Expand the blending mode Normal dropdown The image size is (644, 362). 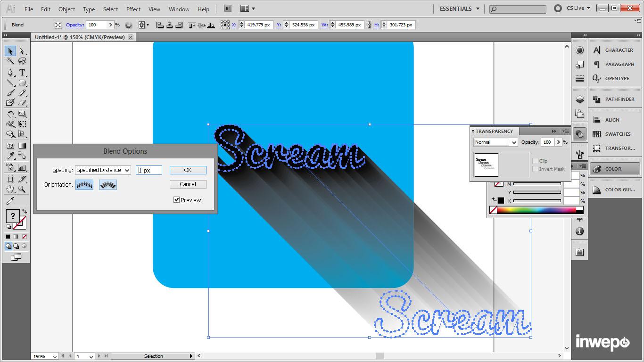495,142
